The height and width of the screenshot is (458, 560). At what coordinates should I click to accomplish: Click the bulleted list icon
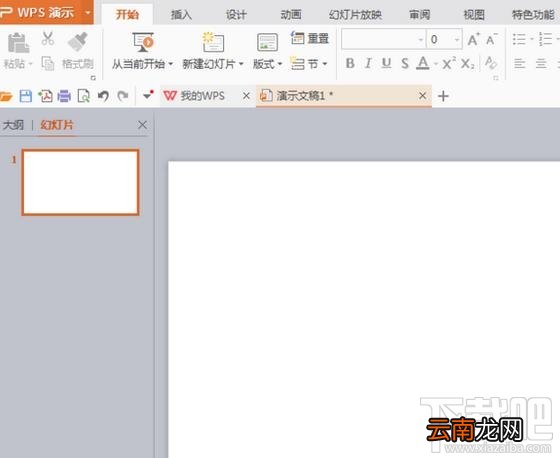(x=519, y=39)
